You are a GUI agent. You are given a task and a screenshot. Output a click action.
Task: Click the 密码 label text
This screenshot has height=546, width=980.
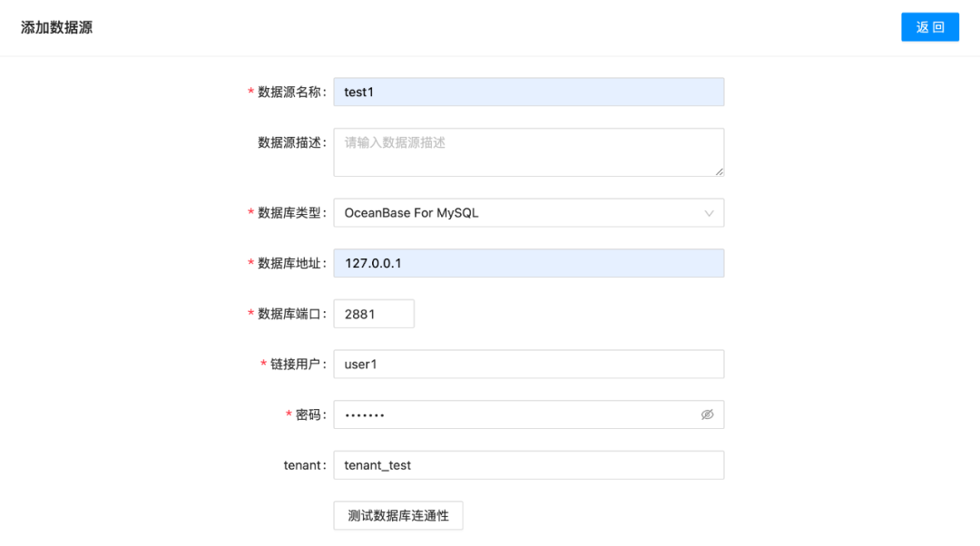tap(309, 414)
